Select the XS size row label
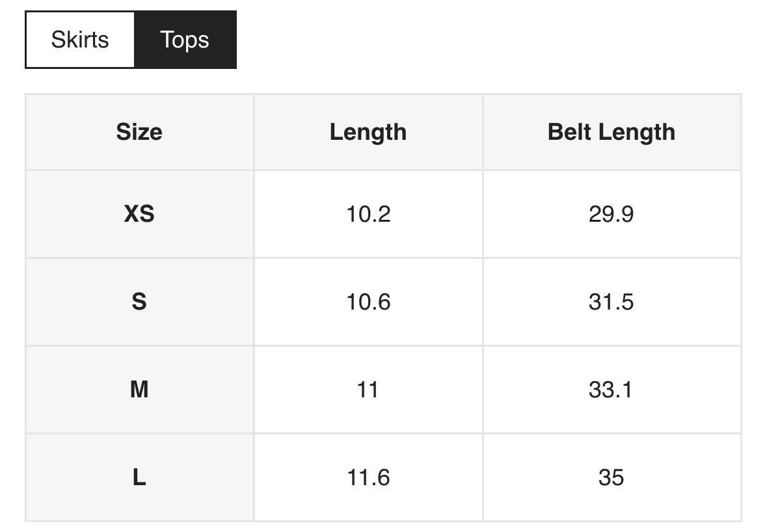The image size is (767, 532). point(139,214)
